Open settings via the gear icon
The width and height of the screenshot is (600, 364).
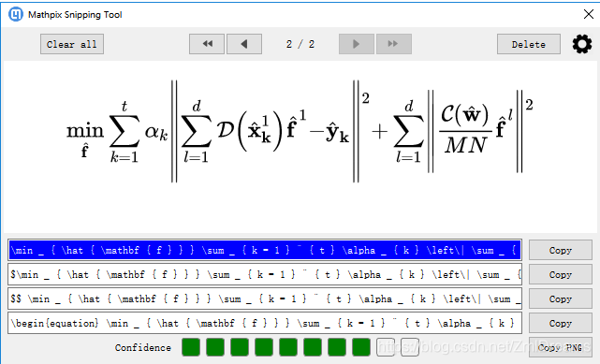582,44
